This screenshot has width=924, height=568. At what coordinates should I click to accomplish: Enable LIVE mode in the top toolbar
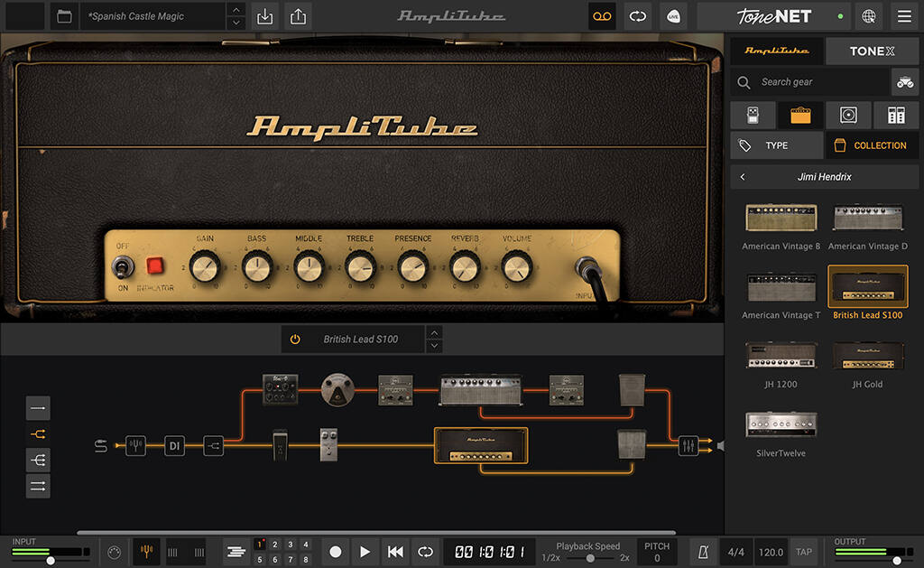[x=673, y=16]
